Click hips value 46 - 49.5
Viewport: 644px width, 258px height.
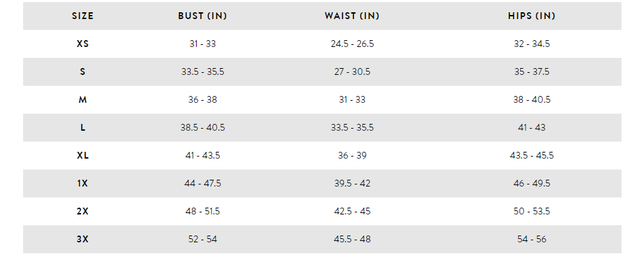pyautogui.click(x=532, y=183)
